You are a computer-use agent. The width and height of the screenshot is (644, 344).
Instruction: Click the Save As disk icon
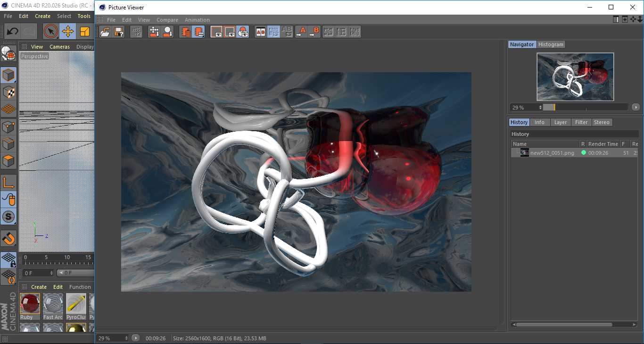tap(119, 32)
